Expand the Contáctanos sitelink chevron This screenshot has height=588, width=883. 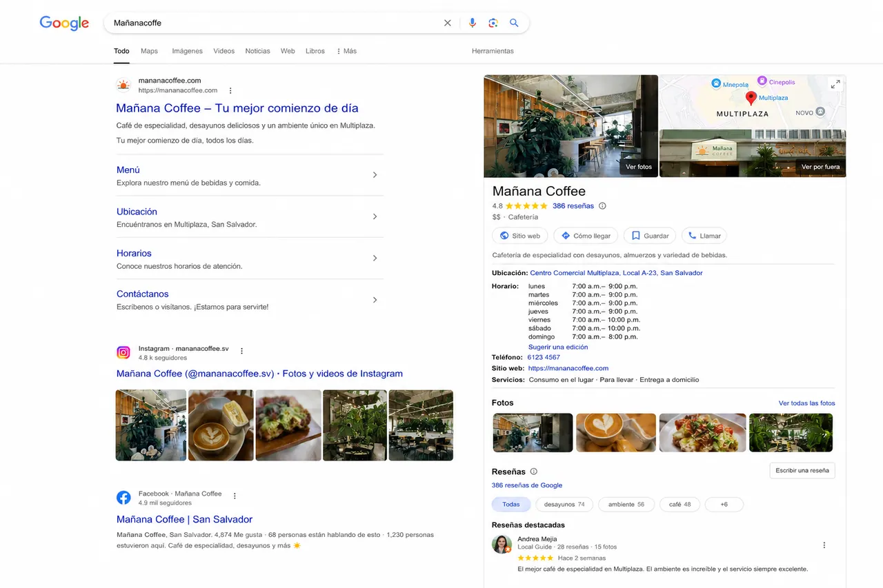pyautogui.click(x=375, y=300)
